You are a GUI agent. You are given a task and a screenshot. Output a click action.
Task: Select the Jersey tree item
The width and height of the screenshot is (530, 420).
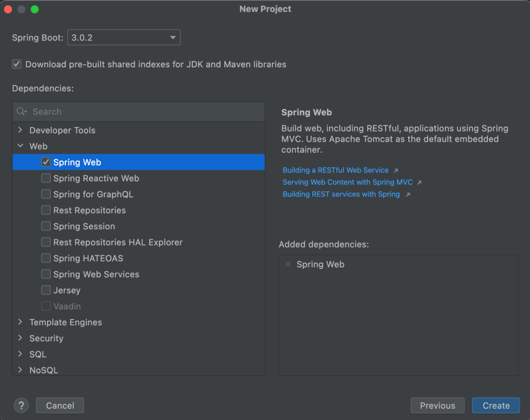pyautogui.click(x=138, y=290)
